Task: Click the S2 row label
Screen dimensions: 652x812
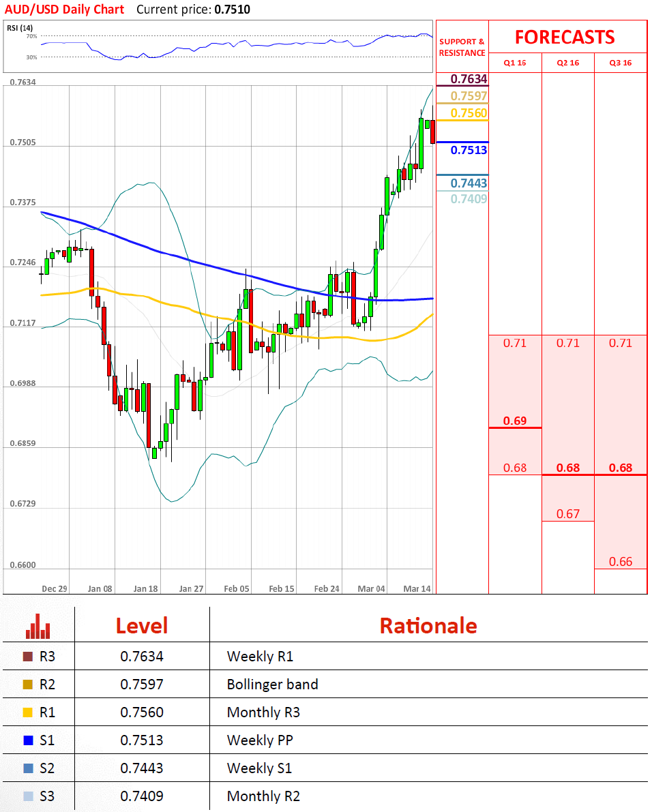Action: 47,768
